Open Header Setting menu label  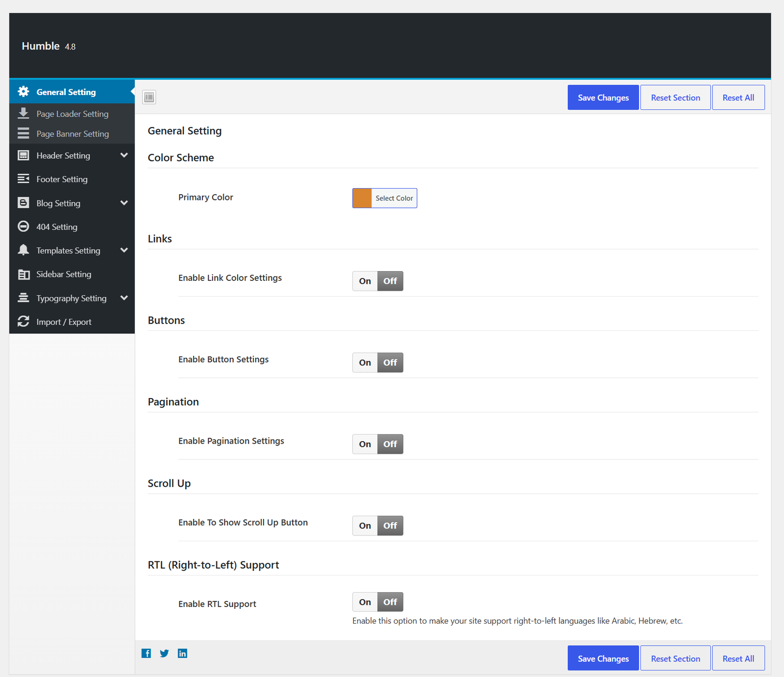63,155
